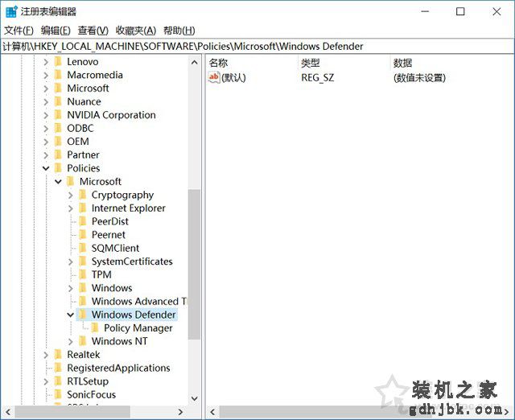The image size is (515, 420).
Task: Click the (默认) string value ab icon
Action: tap(214, 77)
